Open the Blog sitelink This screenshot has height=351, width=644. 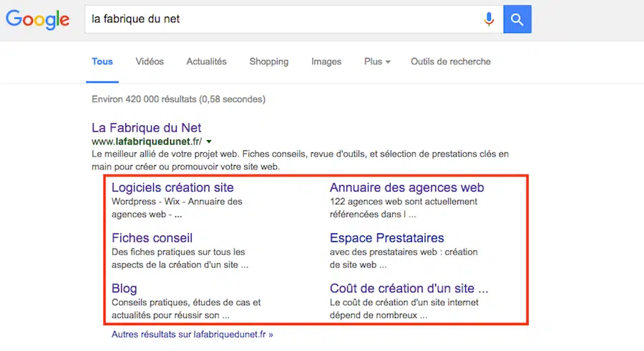coord(125,289)
